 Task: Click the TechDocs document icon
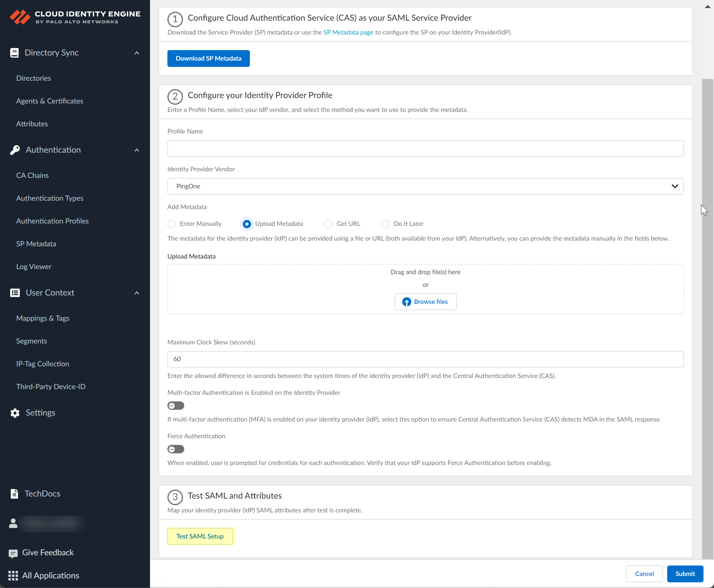click(x=14, y=494)
